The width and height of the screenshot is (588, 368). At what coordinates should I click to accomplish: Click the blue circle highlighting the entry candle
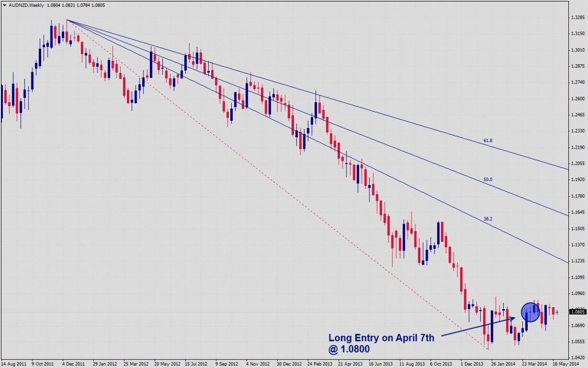pos(531,311)
